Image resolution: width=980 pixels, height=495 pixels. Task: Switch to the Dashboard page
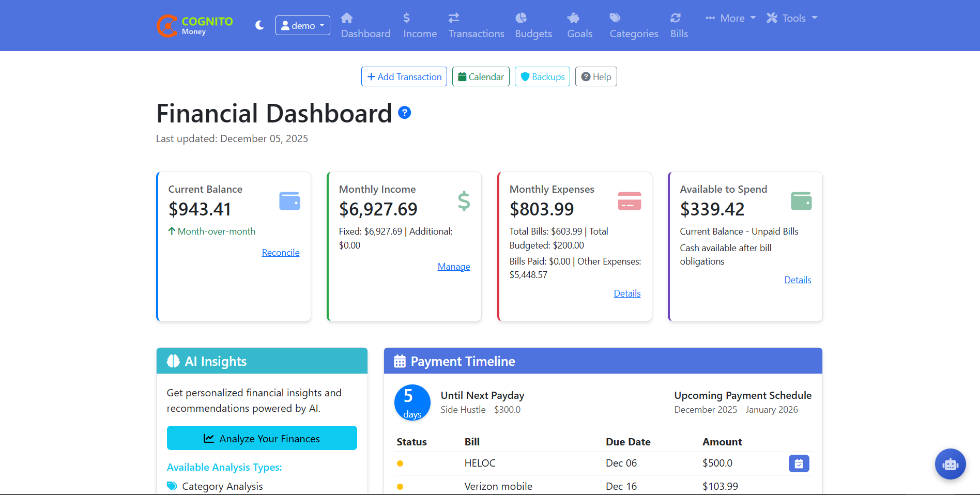(x=365, y=25)
